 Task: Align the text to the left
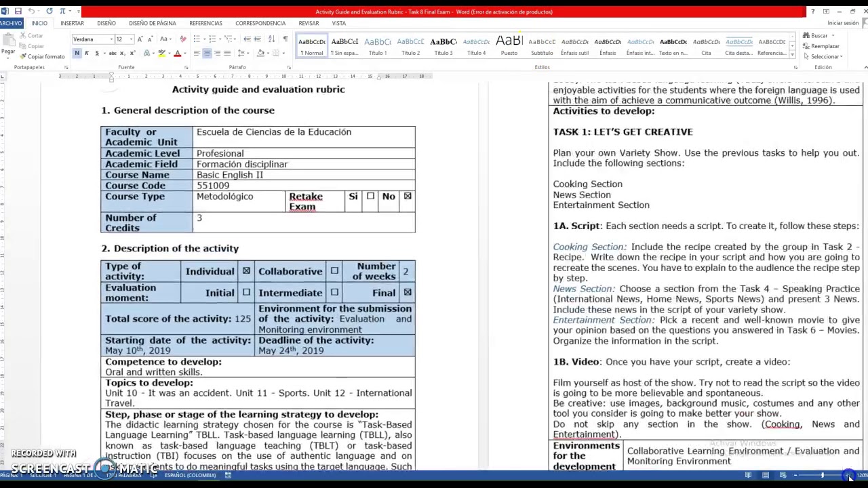(x=197, y=53)
